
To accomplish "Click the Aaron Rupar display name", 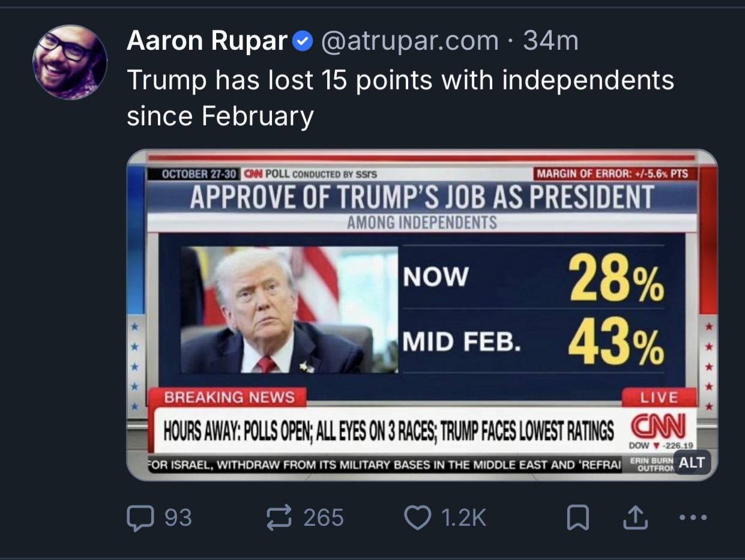I will [x=207, y=41].
